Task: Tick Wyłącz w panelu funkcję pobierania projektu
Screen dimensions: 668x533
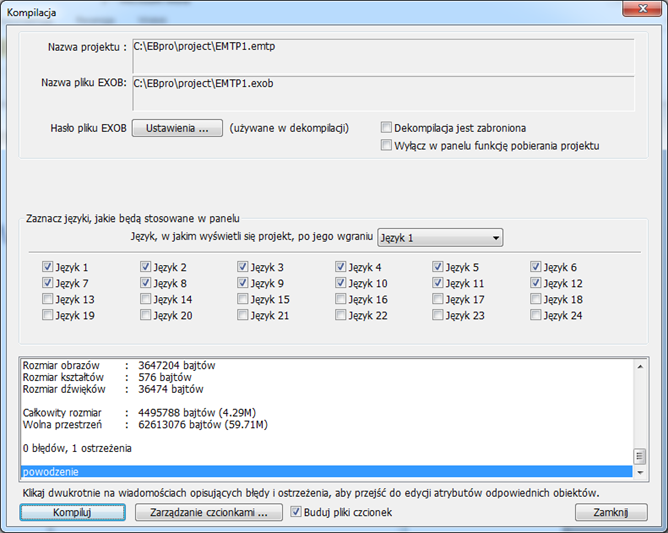Action: point(386,145)
